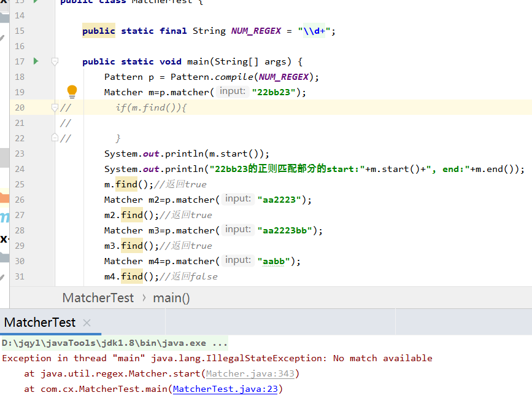Toggle fold end marker at line 22
Viewport: 532px width, 414px height.
[55, 138]
